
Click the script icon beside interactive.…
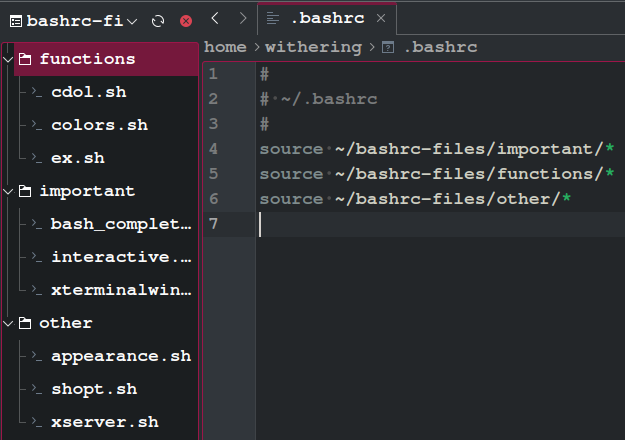coord(37,257)
